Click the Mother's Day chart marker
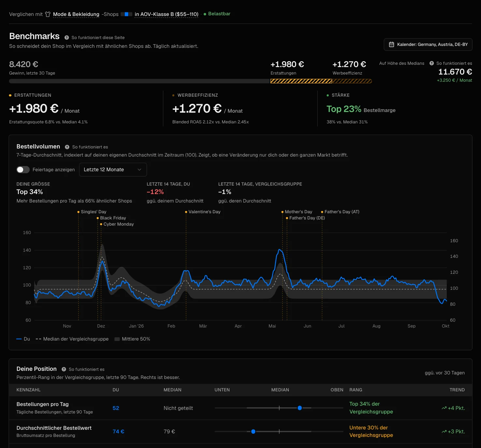The image size is (481, 448). (283, 212)
